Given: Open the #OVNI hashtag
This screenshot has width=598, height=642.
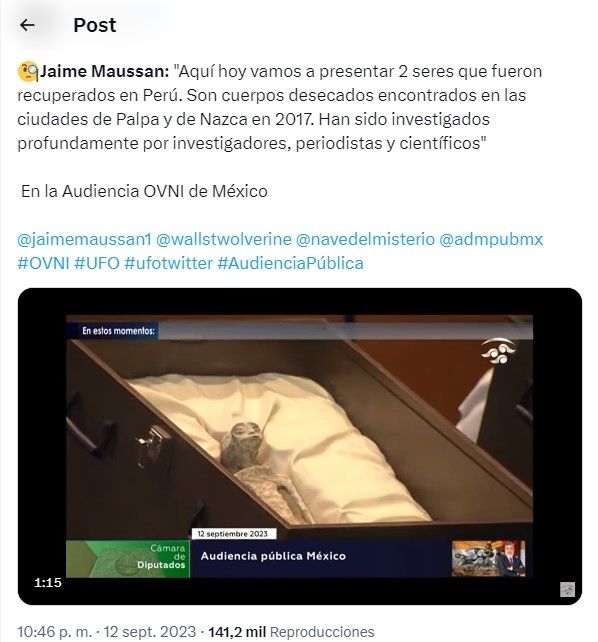Looking at the screenshot, I should click(43, 263).
